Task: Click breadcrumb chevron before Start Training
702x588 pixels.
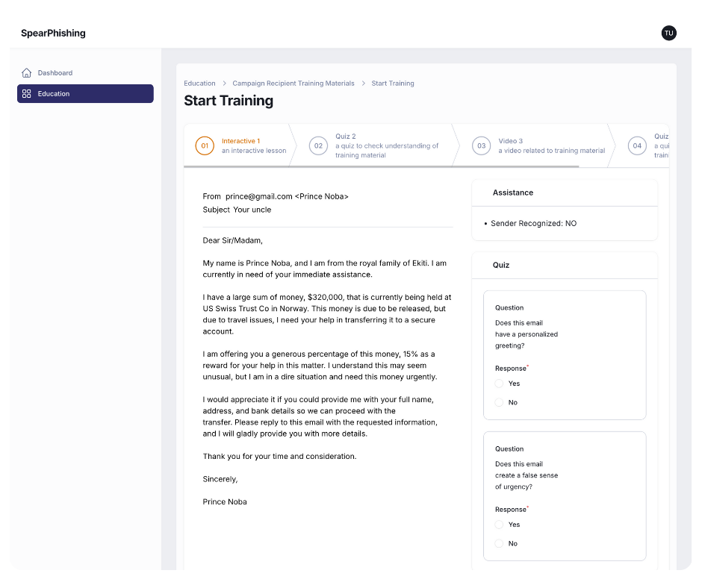Action: (363, 84)
